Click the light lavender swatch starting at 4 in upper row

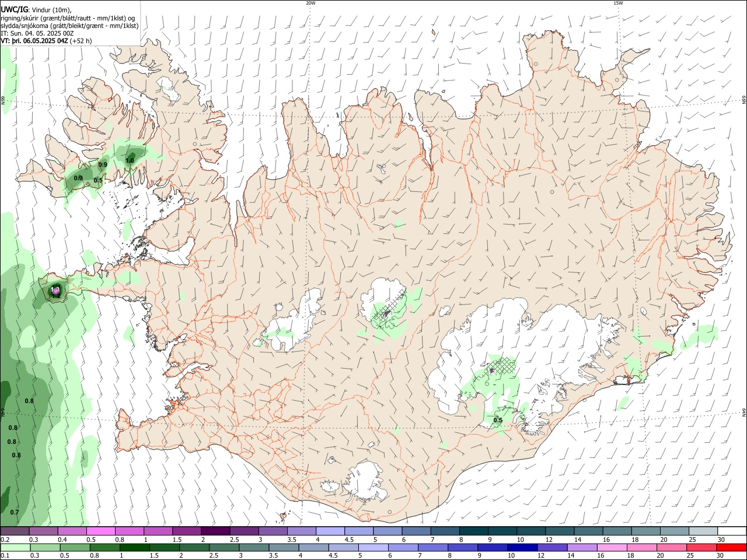click(x=330, y=531)
